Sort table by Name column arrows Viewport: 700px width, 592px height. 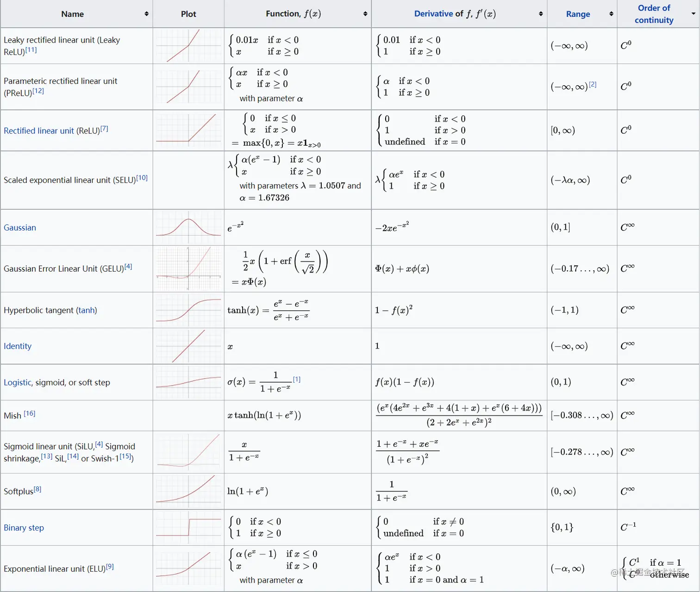point(146,14)
